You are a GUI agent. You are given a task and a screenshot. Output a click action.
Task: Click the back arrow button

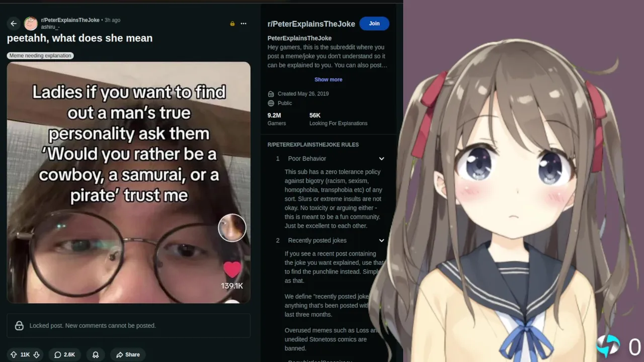14,24
